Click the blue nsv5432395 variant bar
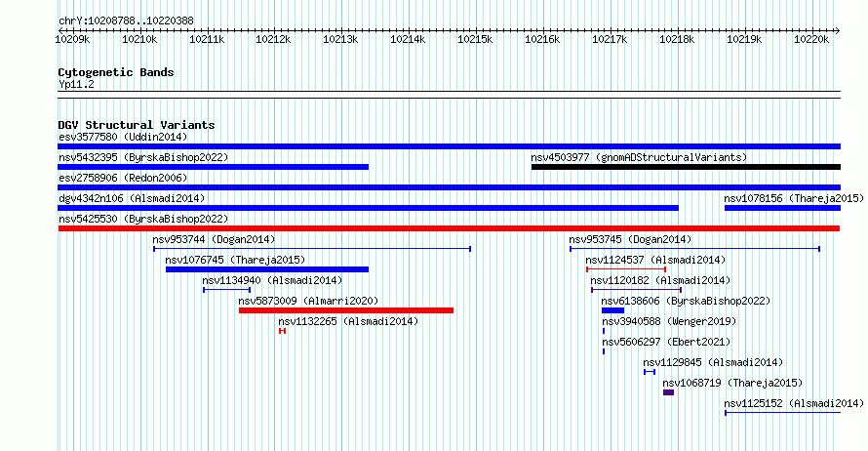Viewport: 868px width, 451px height. 214,167
